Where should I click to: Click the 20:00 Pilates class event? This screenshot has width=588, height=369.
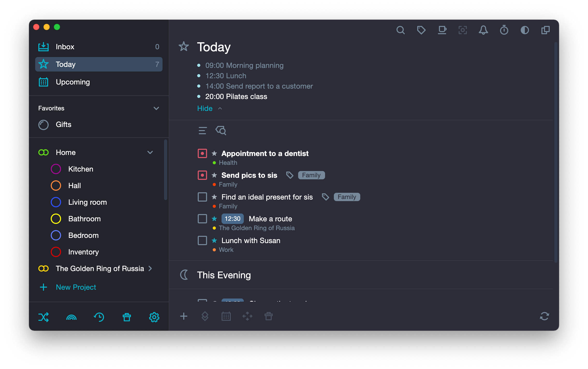[236, 96]
